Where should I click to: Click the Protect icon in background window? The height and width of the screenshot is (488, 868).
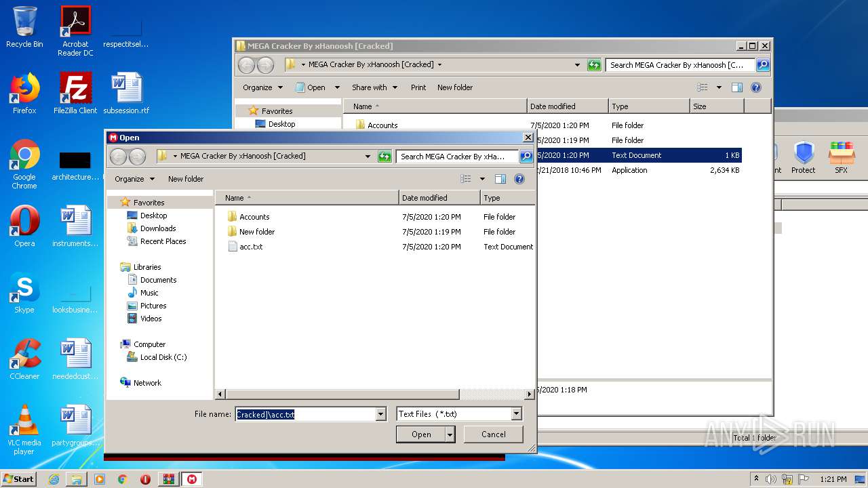pos(804,158)
